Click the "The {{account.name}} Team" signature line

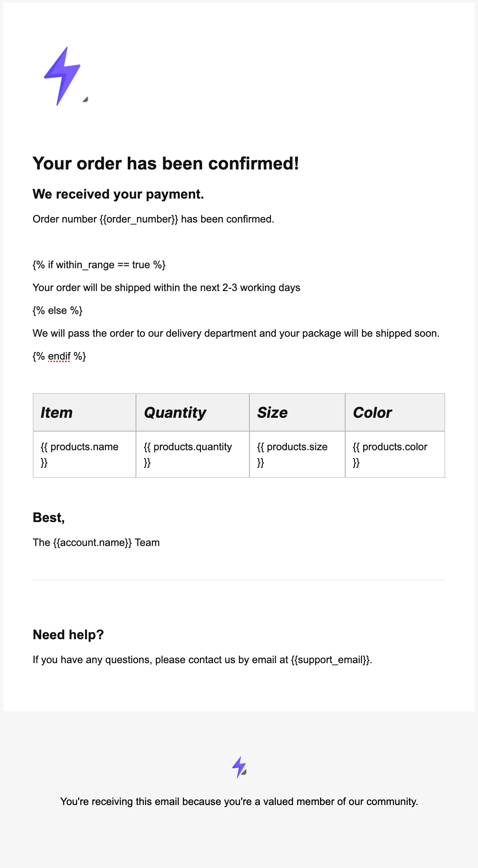click(96, 543)
